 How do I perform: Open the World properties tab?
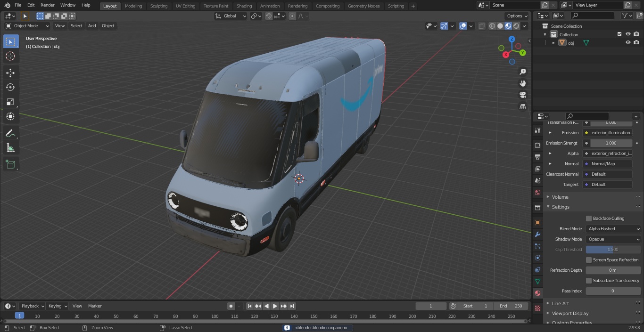[x=537, y=192]
